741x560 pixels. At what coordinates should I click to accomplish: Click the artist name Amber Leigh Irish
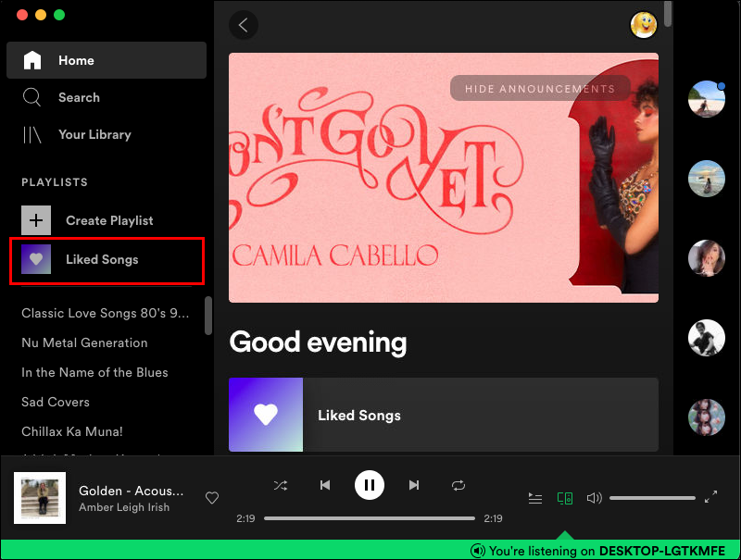pos(124,507)
